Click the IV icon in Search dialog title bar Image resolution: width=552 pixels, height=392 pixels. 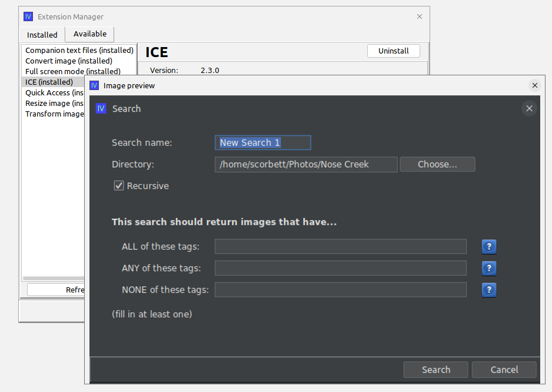pos(101,108)
